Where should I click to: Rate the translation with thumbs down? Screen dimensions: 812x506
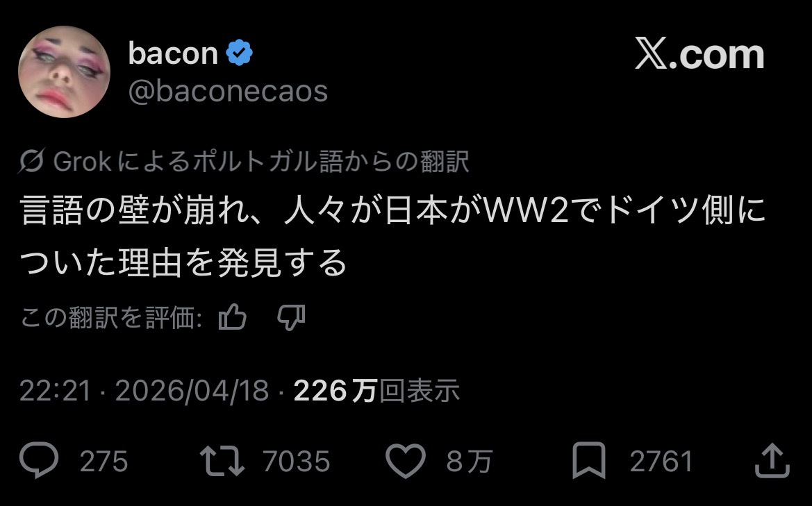[x=291, y=317]
